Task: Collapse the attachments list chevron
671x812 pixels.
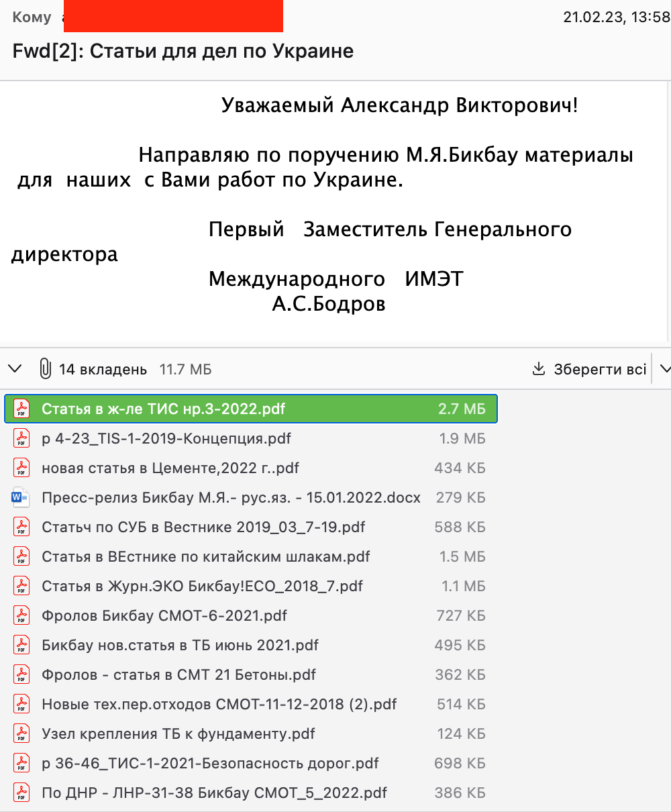Action: (x=15, y=368)
